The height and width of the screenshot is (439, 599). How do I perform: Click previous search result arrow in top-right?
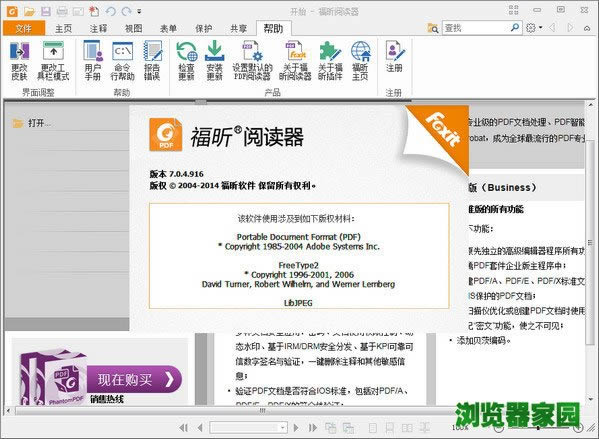point(552,28)
